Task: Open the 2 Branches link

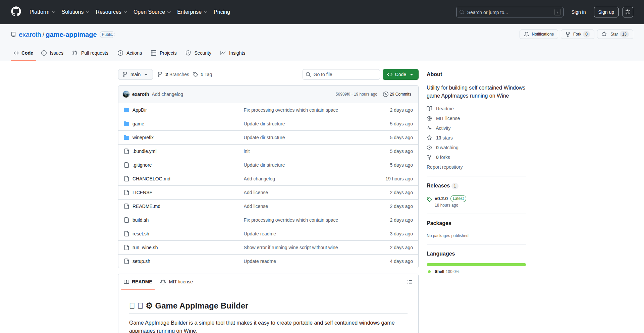Action: click(173, 74)
